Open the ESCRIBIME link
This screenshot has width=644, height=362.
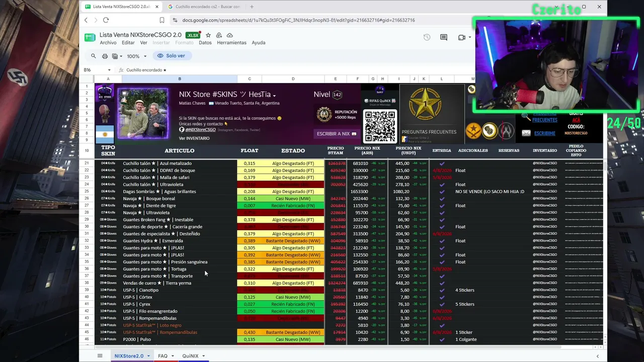545,133
